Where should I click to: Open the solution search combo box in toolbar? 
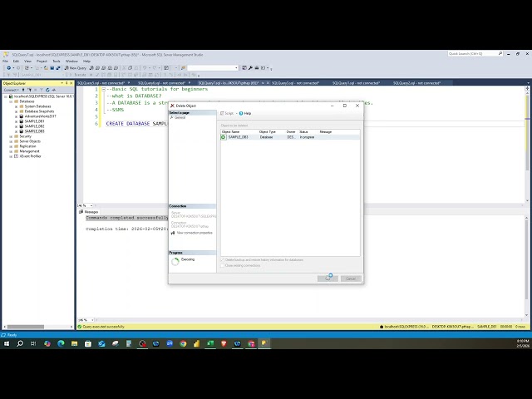213,68
